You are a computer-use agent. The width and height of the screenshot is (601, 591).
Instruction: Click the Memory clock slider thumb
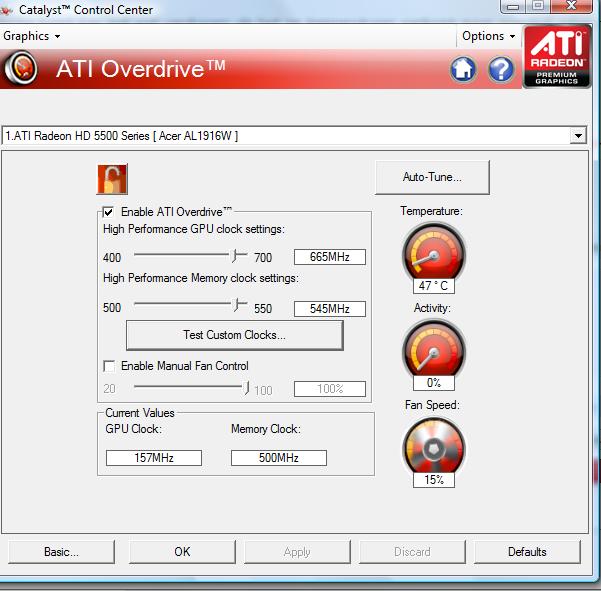coord(237,305)
